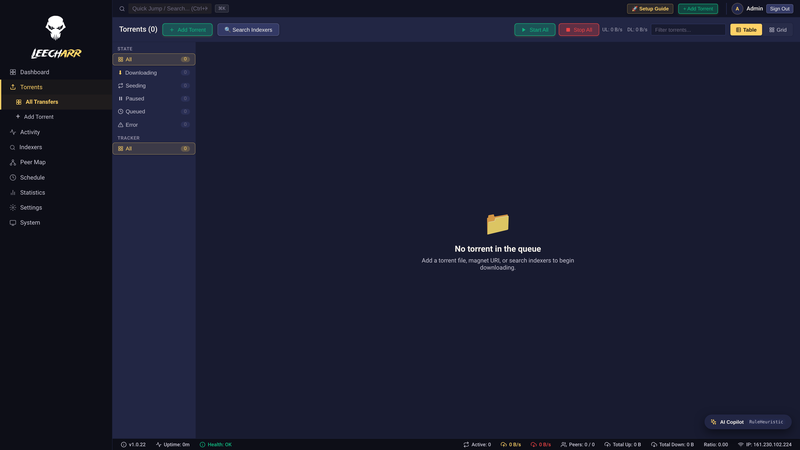Click the Total Down: 0 B status
The height and width of the screenshot is (450, 800).
click(672, 444)
